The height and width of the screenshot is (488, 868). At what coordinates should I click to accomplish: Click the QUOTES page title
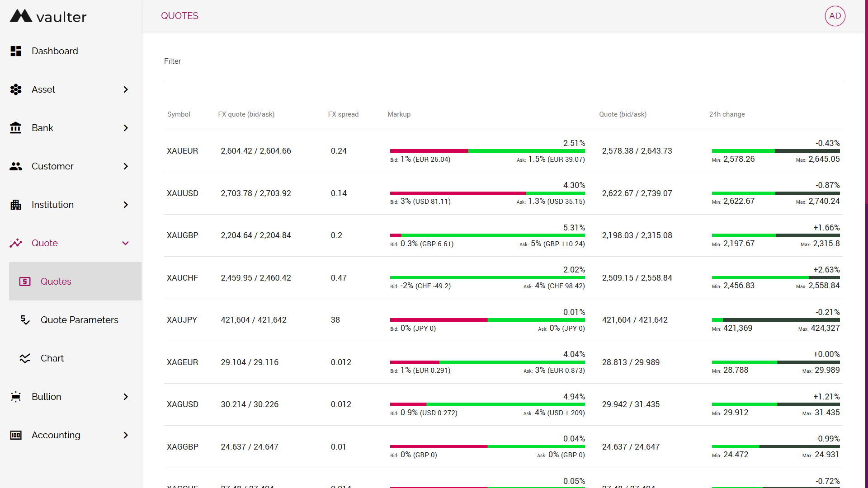pos(179,16)
